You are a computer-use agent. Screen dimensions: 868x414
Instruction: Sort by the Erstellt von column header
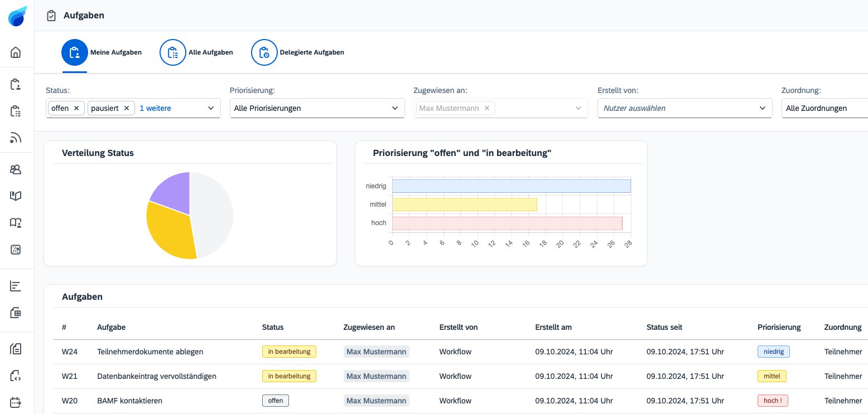coord(459,327)
